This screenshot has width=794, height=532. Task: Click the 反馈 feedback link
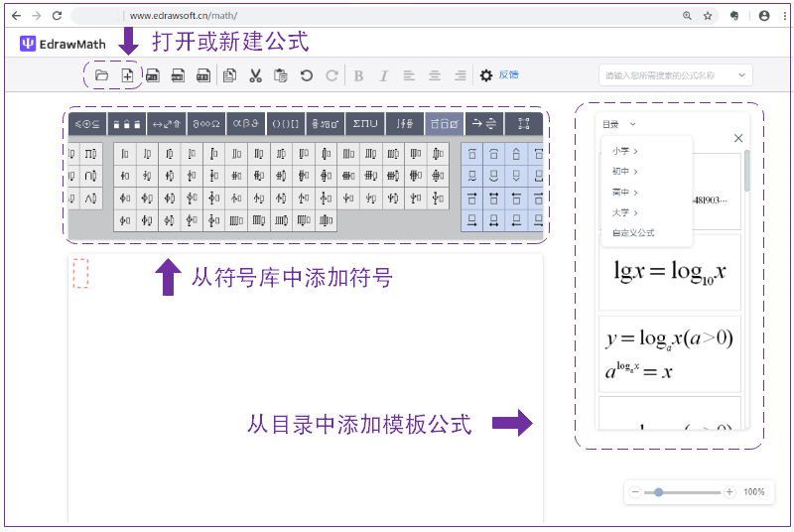coord(508,75)
